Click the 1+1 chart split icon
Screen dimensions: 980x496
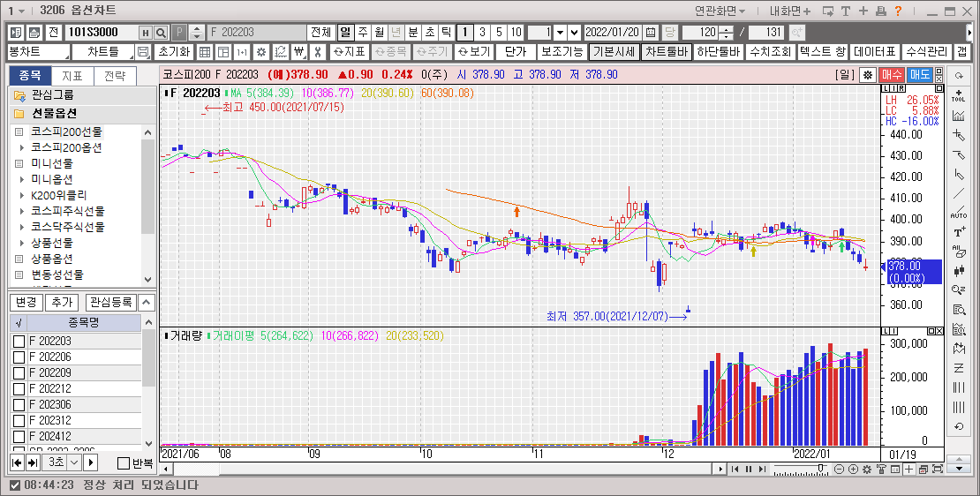click(242, 52)
